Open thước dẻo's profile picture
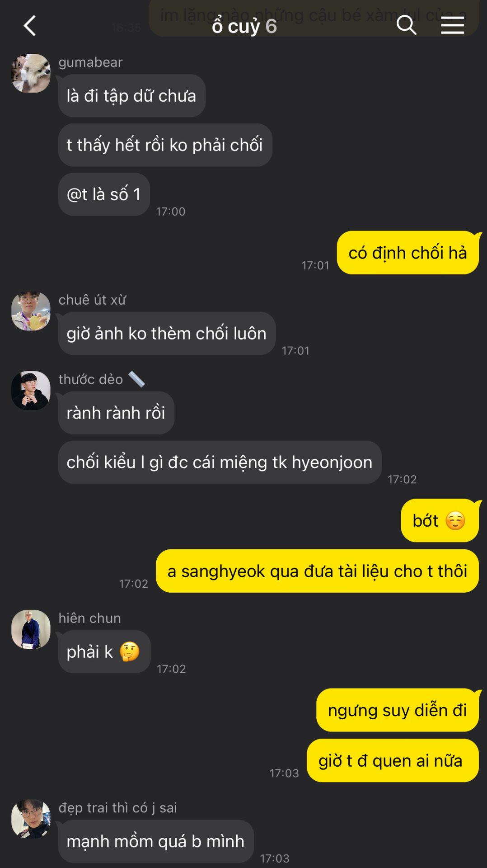Screen dimensions: 487x868 click(x=31, y=391)
